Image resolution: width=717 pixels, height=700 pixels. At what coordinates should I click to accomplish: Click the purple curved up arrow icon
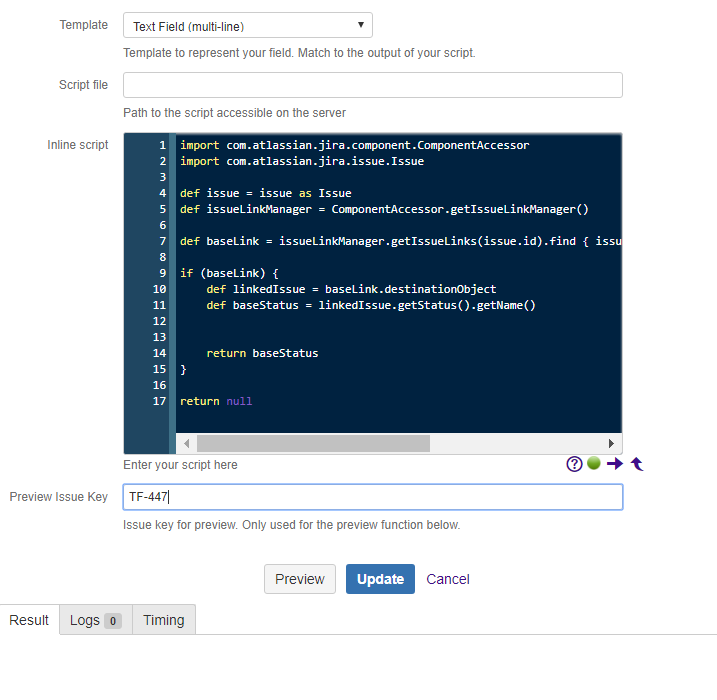pyautogui.click(x=637, y=464)
